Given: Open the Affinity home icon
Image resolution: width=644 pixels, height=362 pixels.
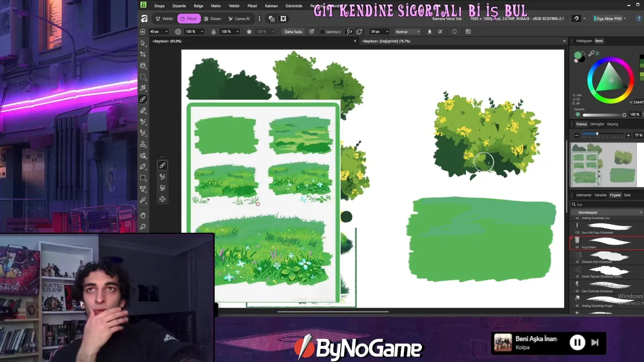Looking at the screenshot, I should (144, 19).
